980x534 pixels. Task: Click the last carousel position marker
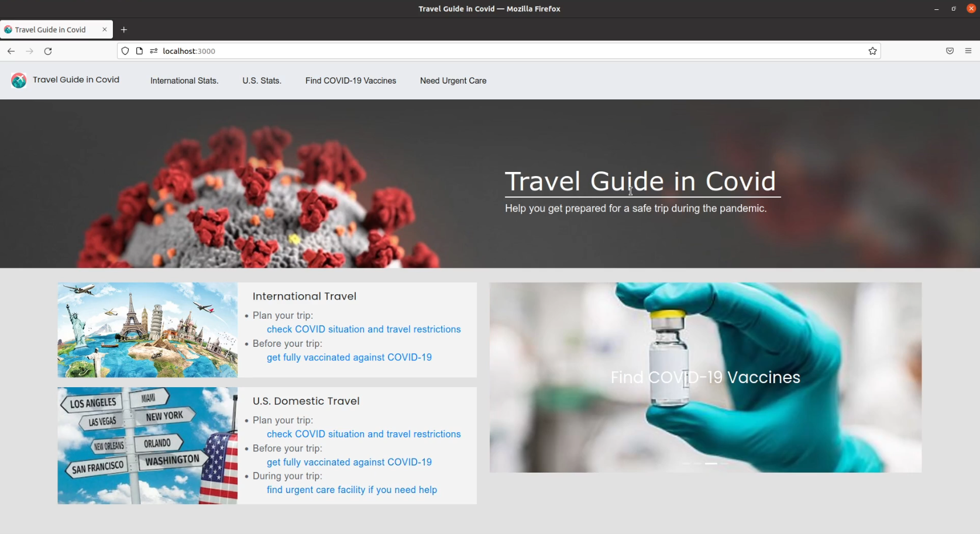[x=724, y=463]
